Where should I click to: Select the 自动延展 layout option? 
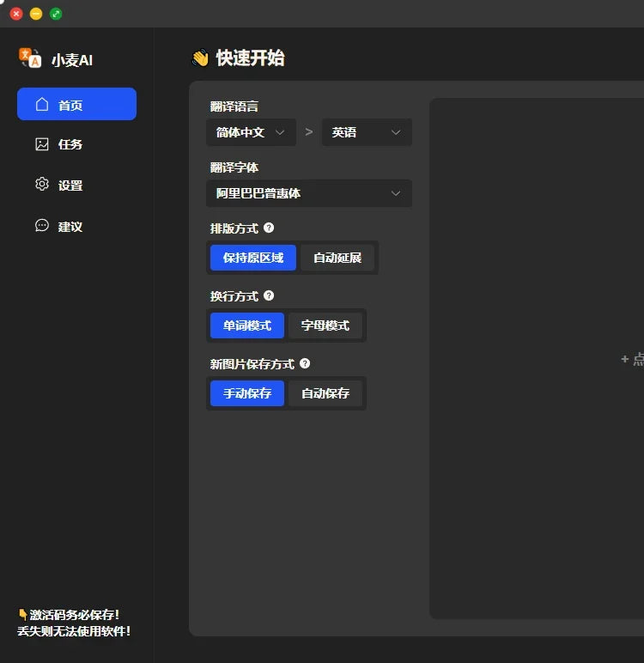tap(337, 258)
